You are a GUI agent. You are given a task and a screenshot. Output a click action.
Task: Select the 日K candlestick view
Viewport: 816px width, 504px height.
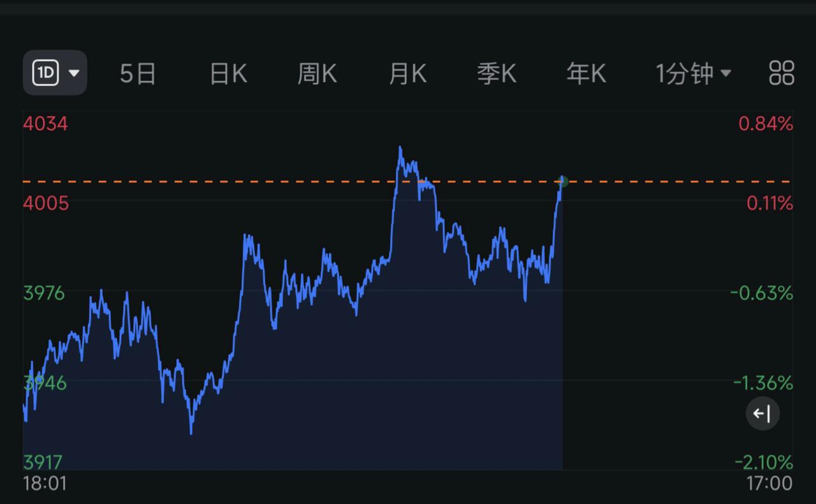tap(228, 73)
